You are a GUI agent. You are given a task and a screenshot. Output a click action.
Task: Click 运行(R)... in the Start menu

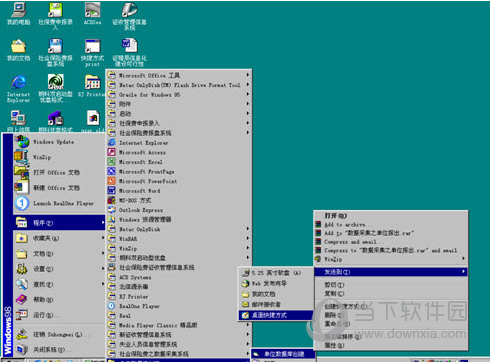pyautogui.click(x=59, y=315)
